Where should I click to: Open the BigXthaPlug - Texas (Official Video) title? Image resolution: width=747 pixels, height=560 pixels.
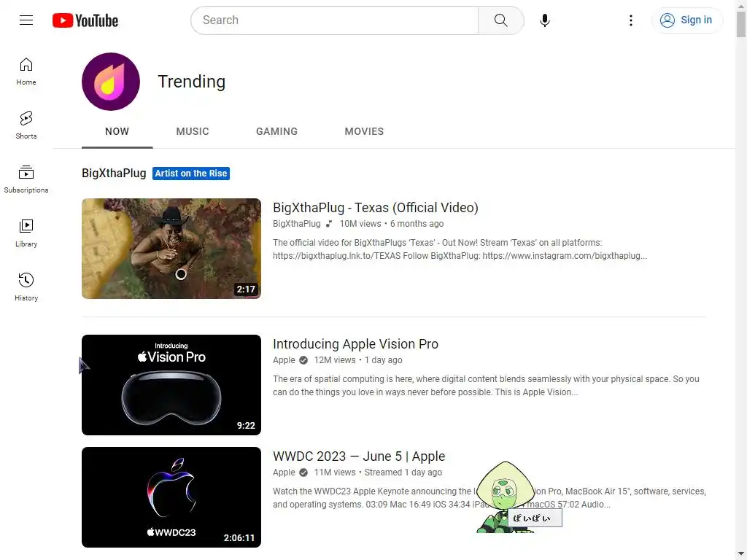pos(376,208)
